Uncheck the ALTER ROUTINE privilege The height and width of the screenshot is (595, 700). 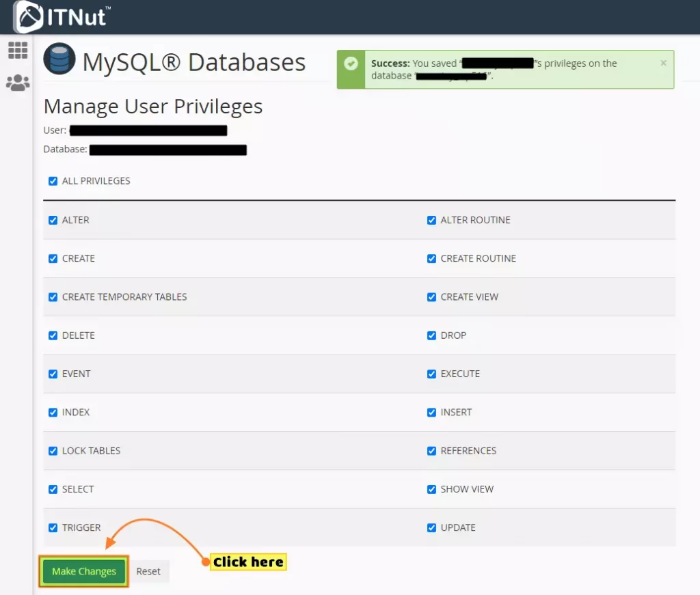point(431,221)
